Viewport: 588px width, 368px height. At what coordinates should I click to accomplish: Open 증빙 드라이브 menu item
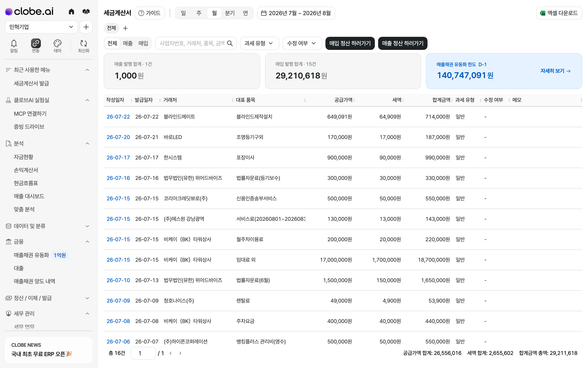[29, 127]
